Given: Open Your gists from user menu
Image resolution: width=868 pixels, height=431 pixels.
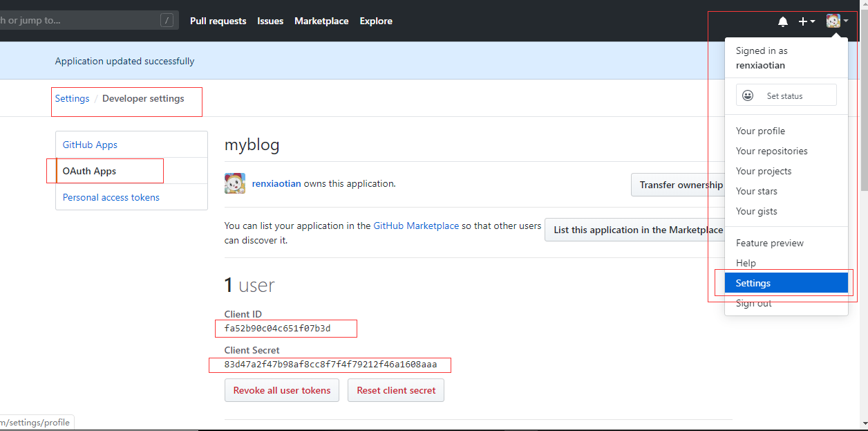Looking at the screenshot, I should point(786,211).
